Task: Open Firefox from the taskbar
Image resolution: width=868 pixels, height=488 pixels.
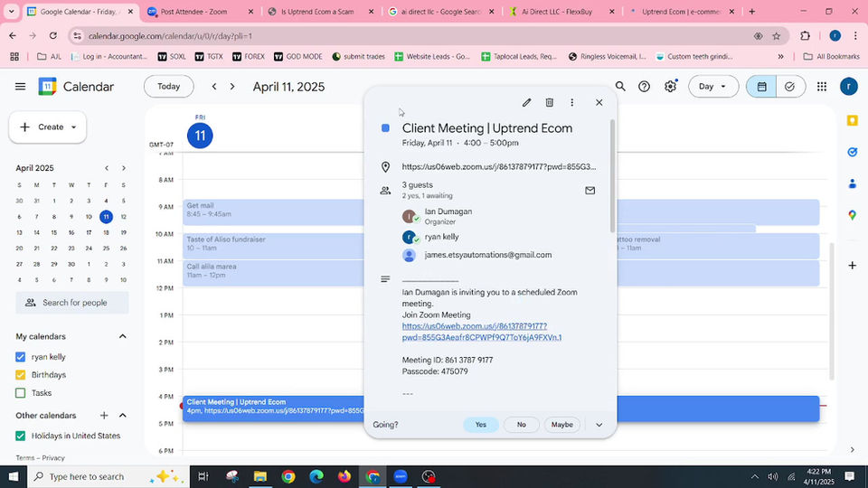Action: pos(344,476)
